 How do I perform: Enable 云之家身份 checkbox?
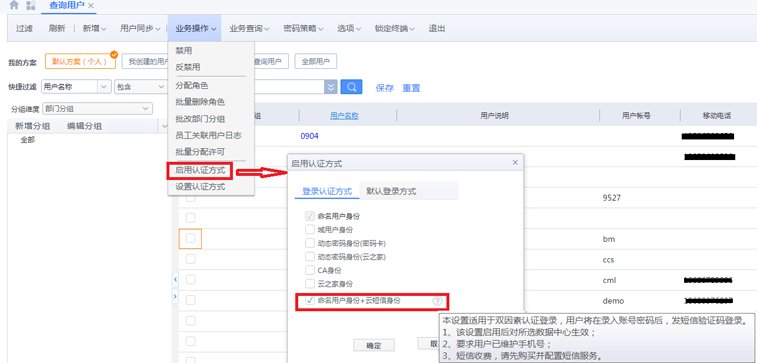(309, 284)
